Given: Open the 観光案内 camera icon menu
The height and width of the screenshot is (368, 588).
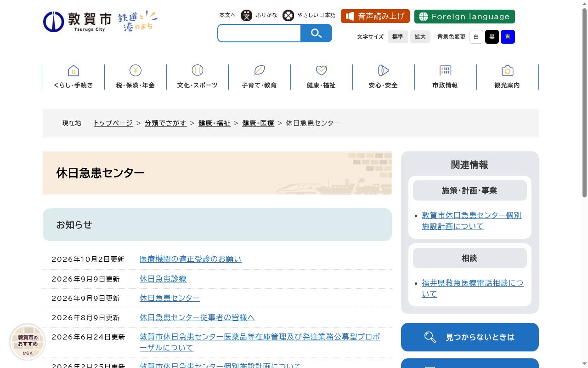Looking at the screenshot, I should [508, 77].
